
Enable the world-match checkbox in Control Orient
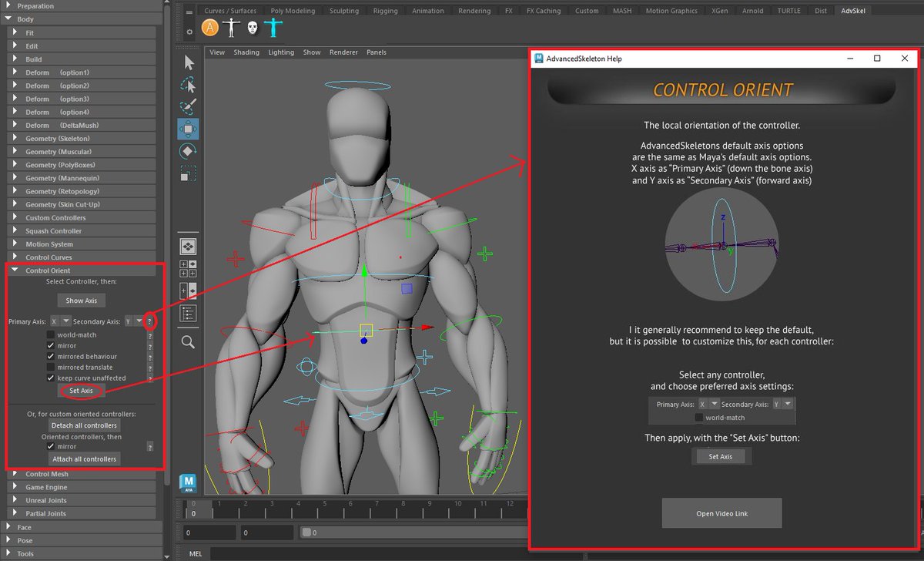point(51,334)
